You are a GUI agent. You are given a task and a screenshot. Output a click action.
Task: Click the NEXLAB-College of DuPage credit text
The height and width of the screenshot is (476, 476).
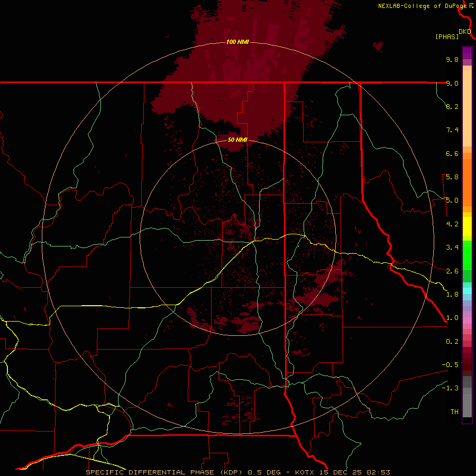[422, 6]
